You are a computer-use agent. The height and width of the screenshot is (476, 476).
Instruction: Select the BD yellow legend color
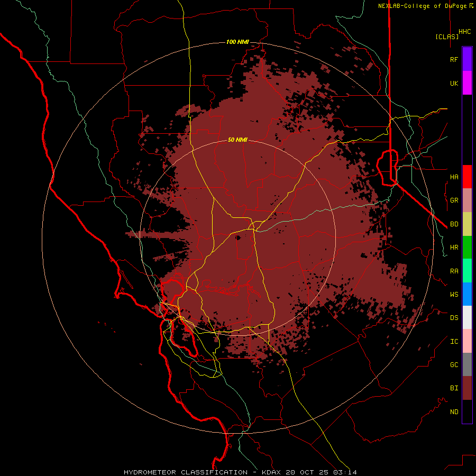467,224
